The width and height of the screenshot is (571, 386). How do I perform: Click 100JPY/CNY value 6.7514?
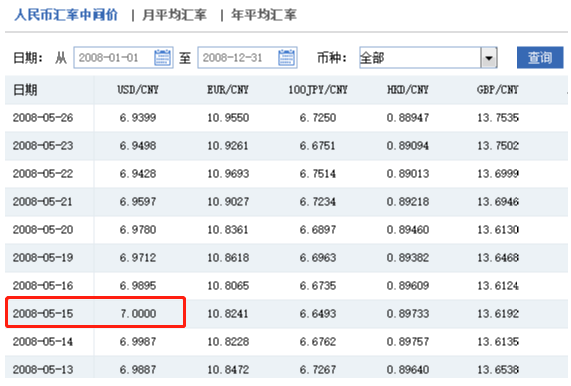[318, 174]
